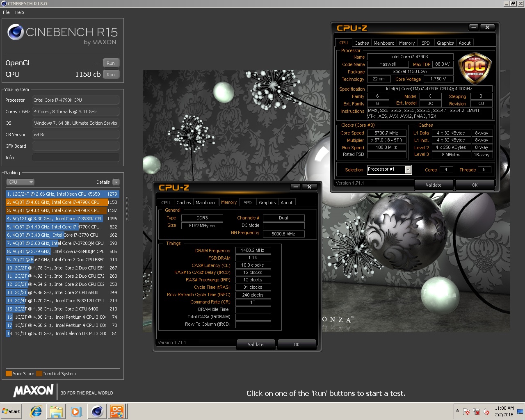The image size is (525, 420).
Task: Switch to SPD tab in CPU-Z Memory window
Action: pyautogui.click(x=248, y=203)
